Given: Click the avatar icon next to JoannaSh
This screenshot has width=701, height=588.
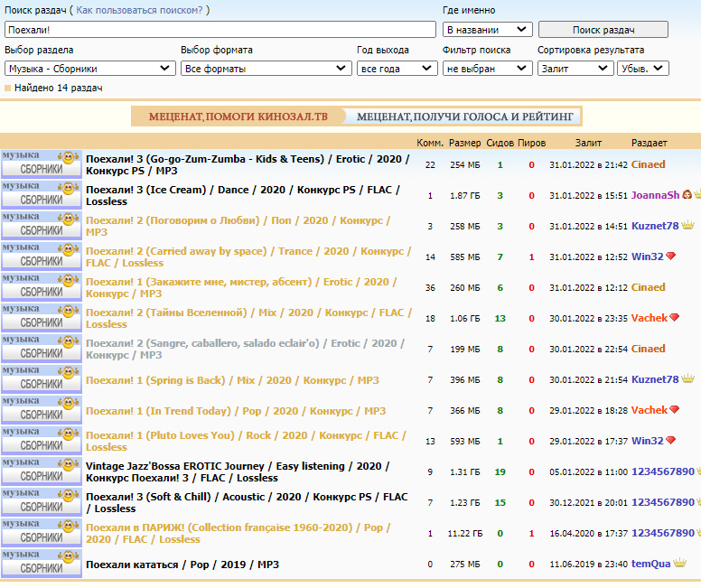Looking at the screenshot, I should coord(687,195).
